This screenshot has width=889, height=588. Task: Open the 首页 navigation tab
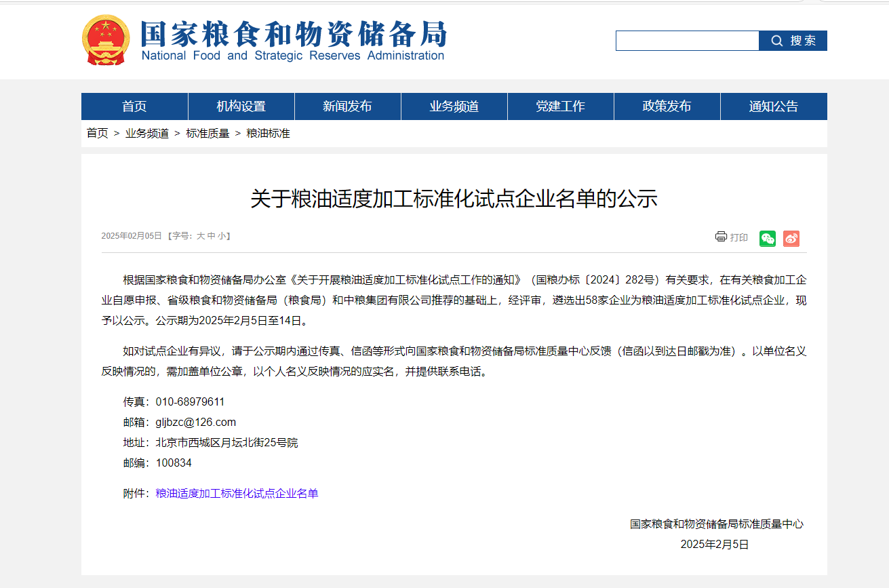(134, 106)
